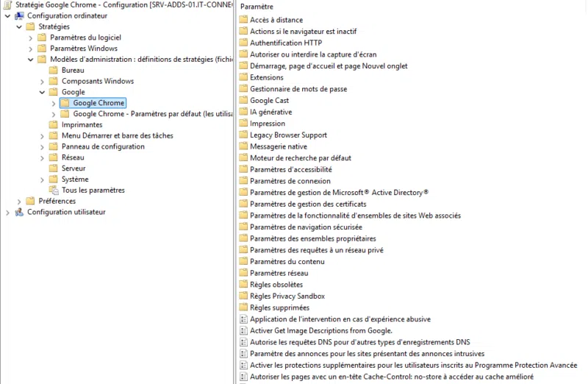Open Tous les paramètres in tree
The width and height of the screenshot is (588, 384).
pos(93,190)
